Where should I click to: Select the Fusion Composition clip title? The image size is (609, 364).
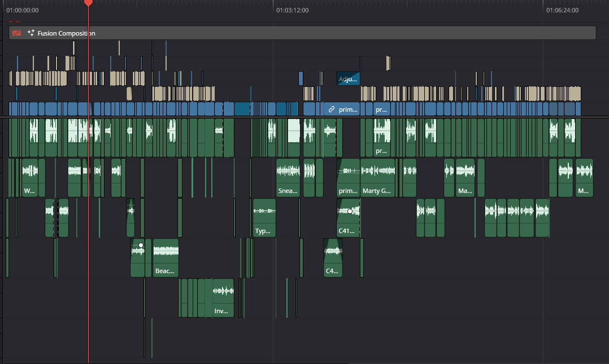(x=67, y=33)
